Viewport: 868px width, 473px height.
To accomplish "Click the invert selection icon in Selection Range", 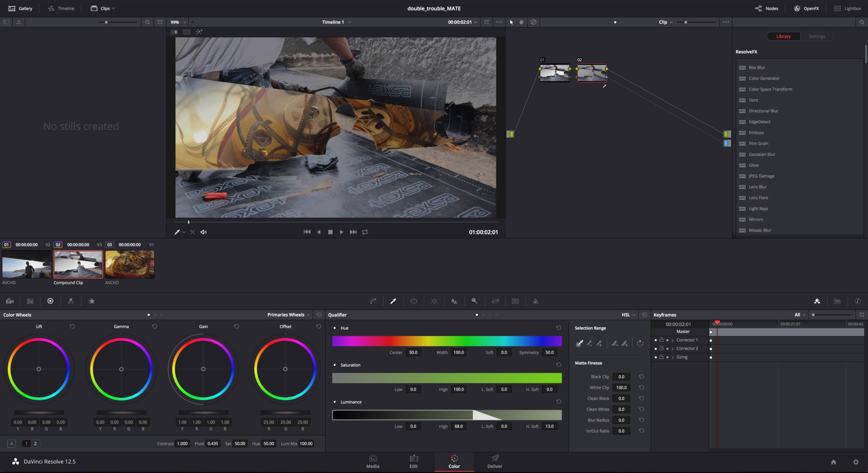I will (x=640, y=343).
